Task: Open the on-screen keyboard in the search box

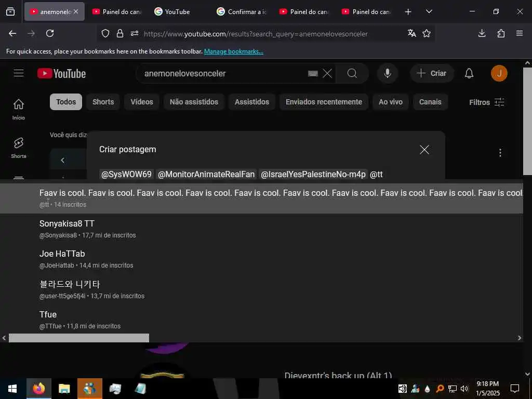Action: coord(313,73)
